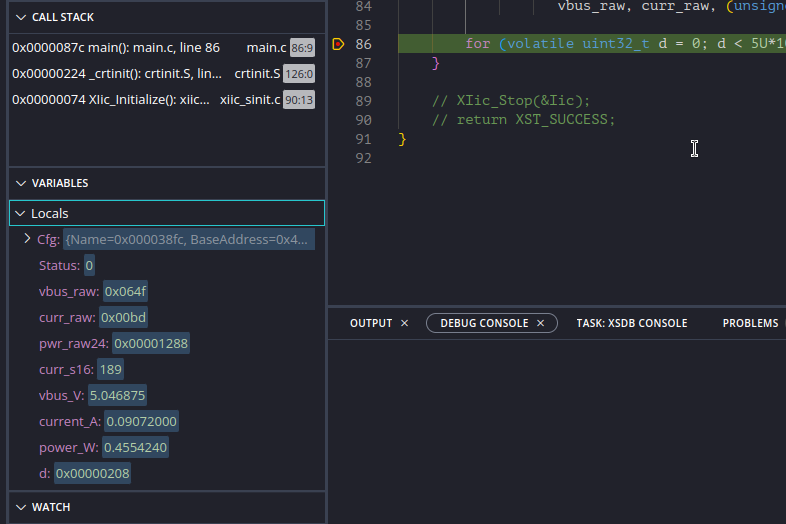Click the XIic_Stop comment on line 89
Viewport: 786px width, 524px height.
[511, 101]
